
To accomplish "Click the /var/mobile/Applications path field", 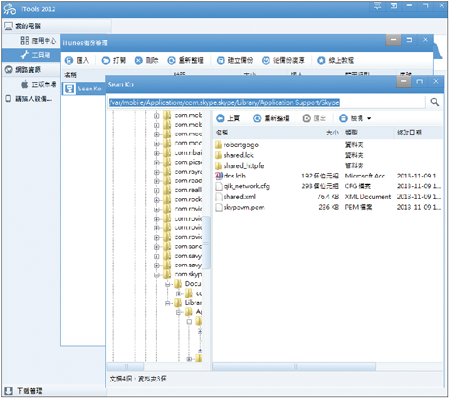I will 267,102.
